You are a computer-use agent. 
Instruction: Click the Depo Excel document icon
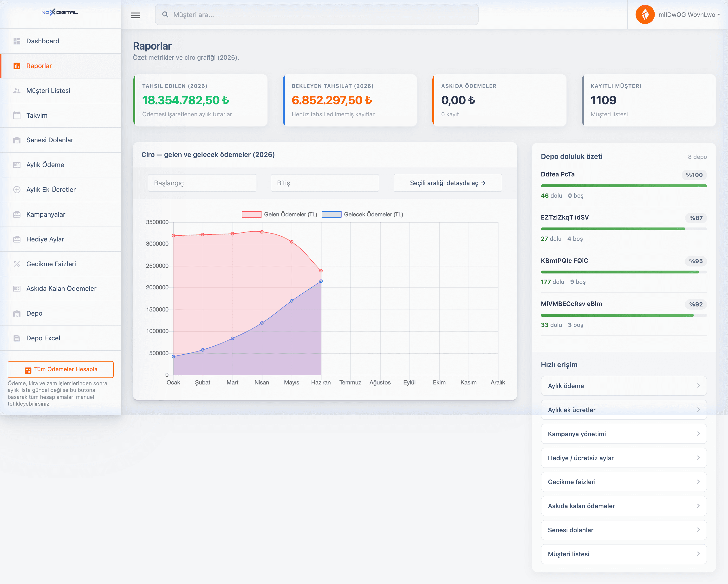coord(17,338)
